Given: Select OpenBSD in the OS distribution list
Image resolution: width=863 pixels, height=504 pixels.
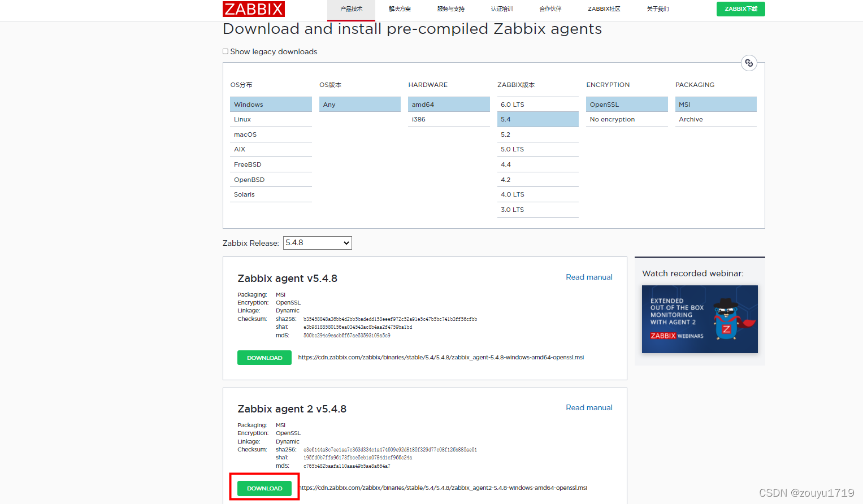Looking at the screenshot, I should pos(271,180).
